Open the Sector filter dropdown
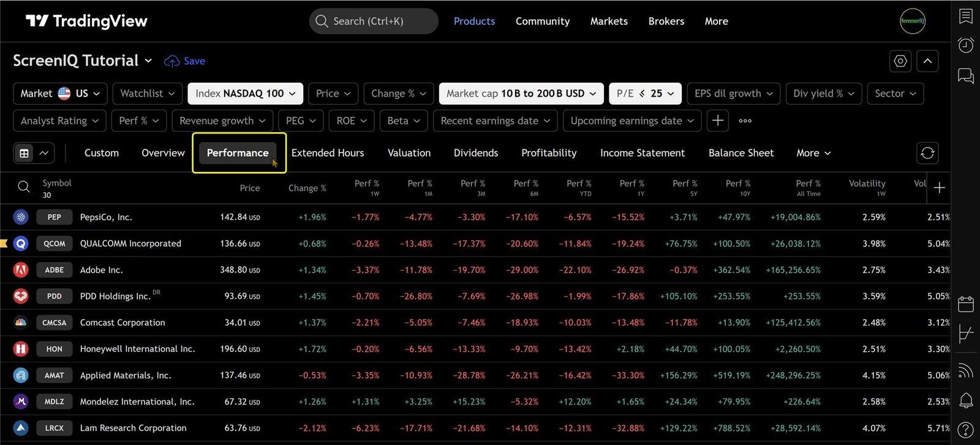Viewport: 980px width, 445px height. [895, 94]
